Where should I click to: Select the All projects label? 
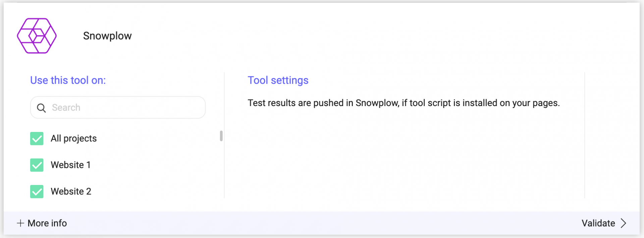74,138
